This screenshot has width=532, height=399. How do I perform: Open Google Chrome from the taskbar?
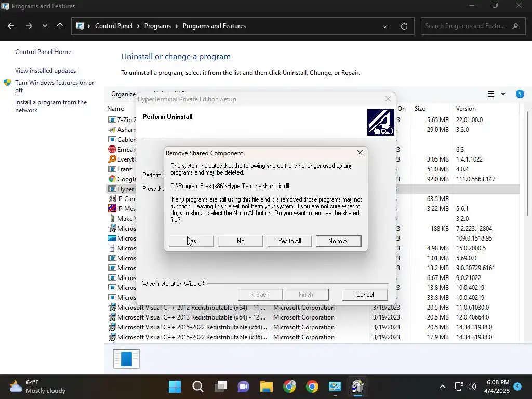(x=312, y=387)
